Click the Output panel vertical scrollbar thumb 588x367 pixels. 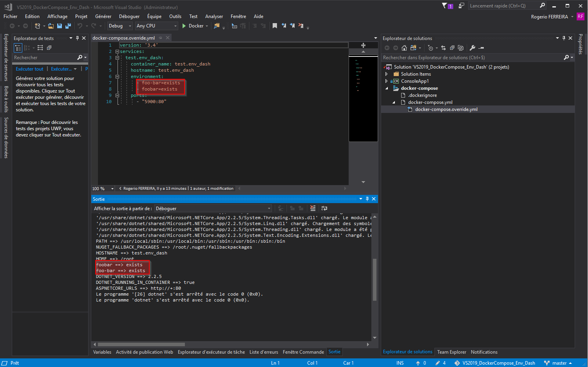click(x=375, y=280)
